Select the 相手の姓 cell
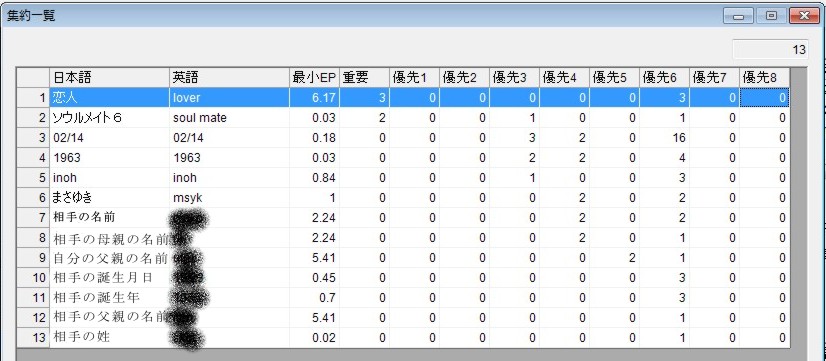Viewport: 826px width, 361px height. (x=110, y=338)
